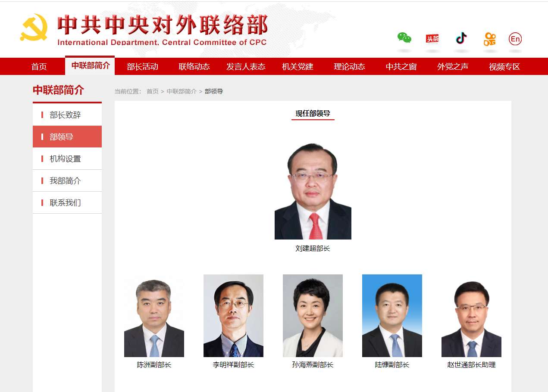
Task: Go to 首页 in the navigation bar
Action: (x=39, y=66)
